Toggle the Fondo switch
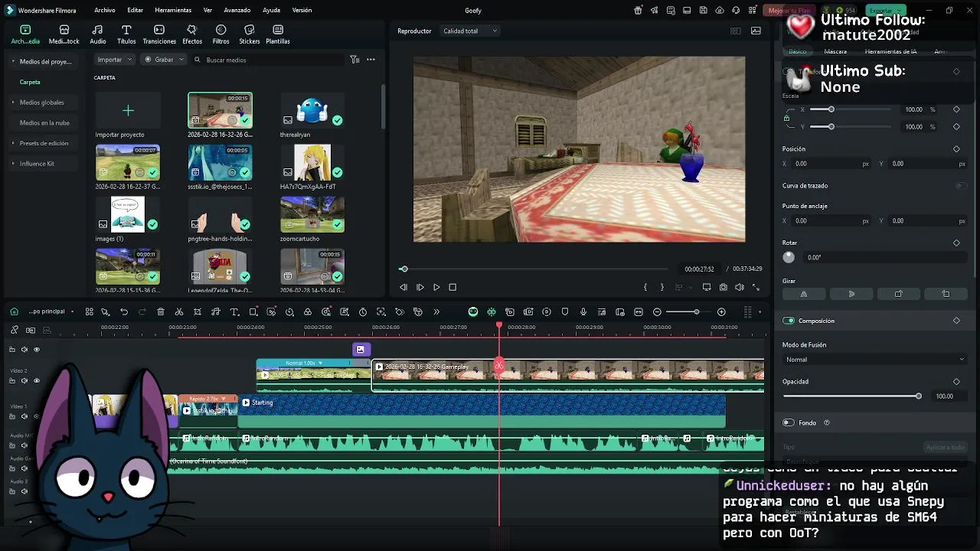This screenshot has width=980, height=551. tap(789, 422)
